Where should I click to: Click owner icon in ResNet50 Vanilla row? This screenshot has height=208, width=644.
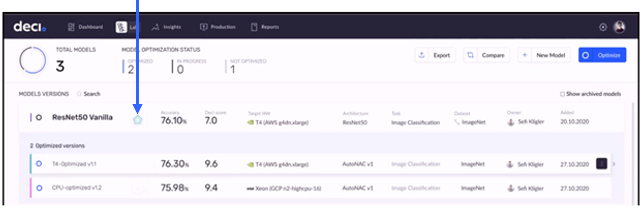(510, 122)
